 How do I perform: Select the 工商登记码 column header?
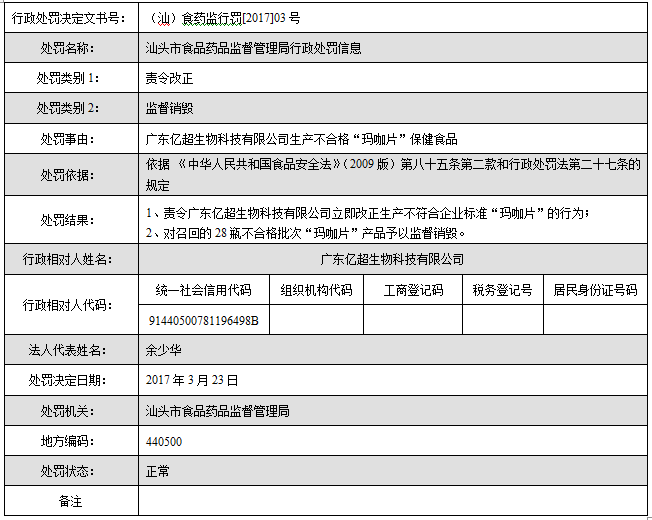pos(413,290)
